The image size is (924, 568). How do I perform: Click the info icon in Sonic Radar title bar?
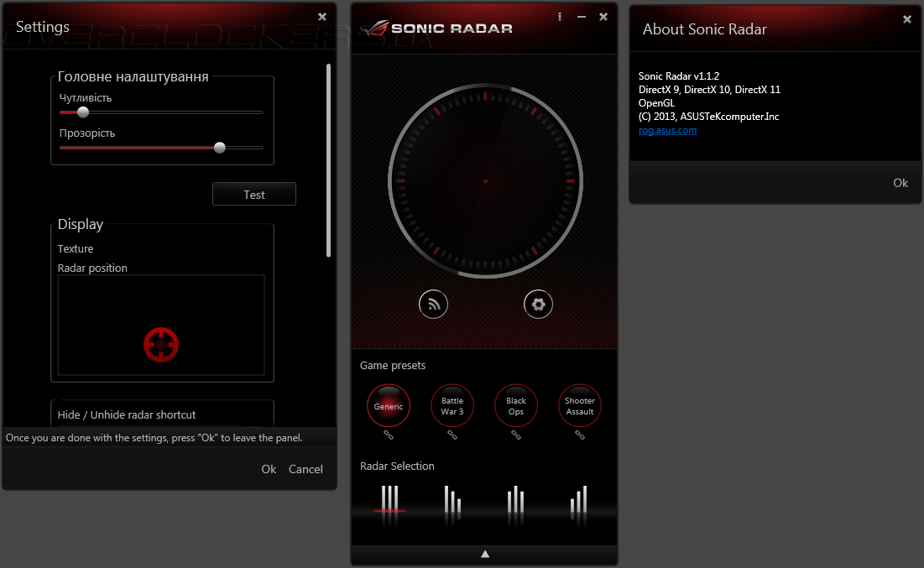(559, 17)
